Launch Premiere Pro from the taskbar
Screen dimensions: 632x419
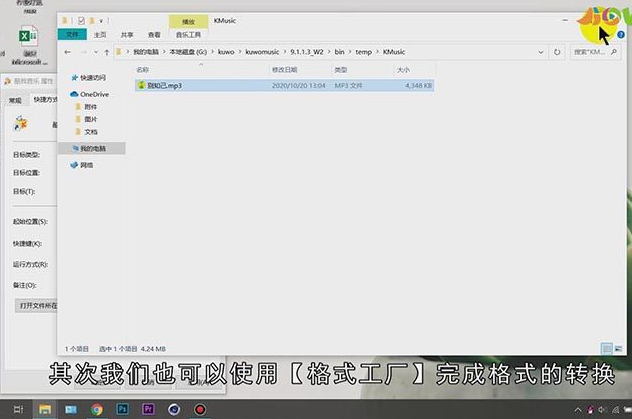148,409
